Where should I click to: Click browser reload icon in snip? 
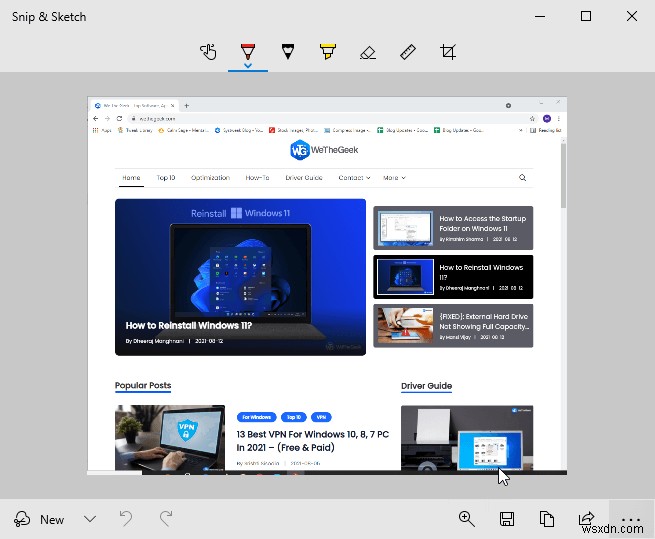tap(119, 119)
